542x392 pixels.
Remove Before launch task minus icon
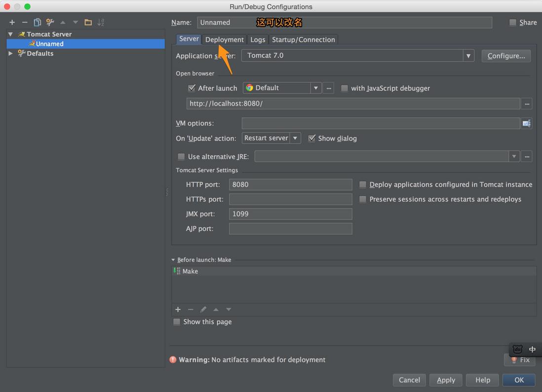[191, 310]
